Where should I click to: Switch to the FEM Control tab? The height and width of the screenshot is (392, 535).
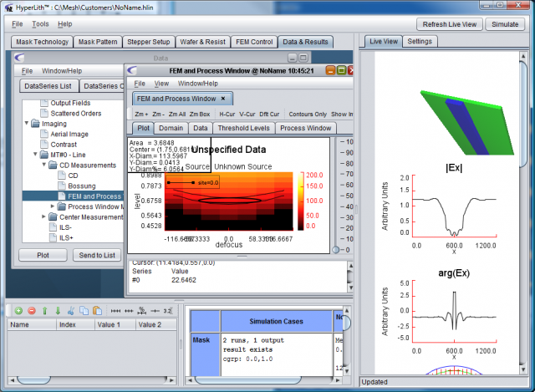click(x=254, y=42)
